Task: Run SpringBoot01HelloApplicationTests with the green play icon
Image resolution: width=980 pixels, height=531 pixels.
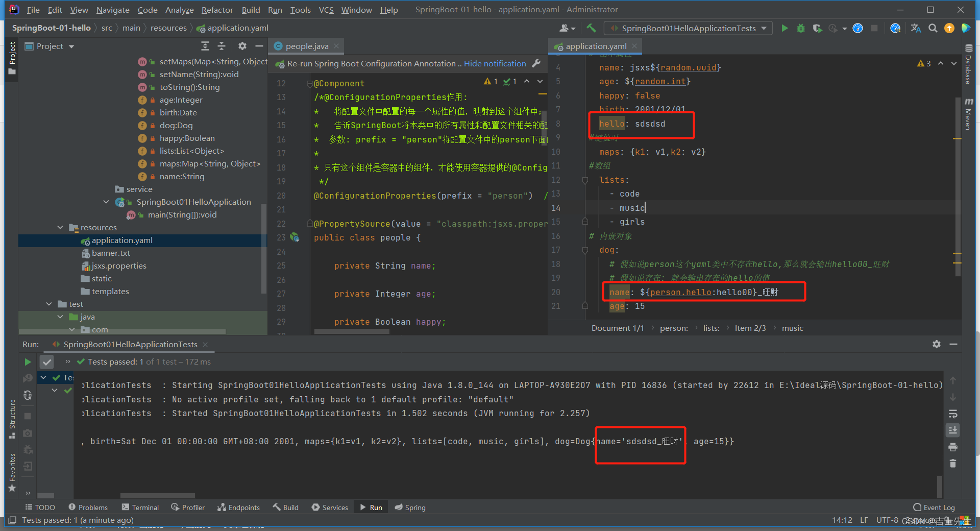Action: [x=785, y=28]
